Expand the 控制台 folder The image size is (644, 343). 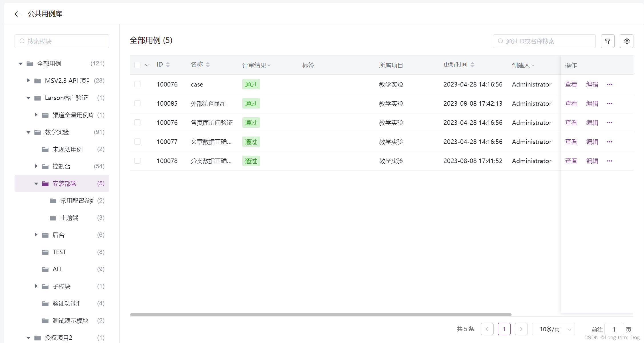point(36,166)
